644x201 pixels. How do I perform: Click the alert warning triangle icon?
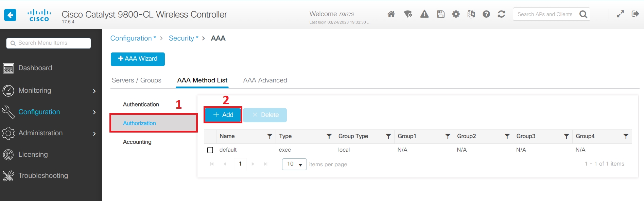[424, 14]
